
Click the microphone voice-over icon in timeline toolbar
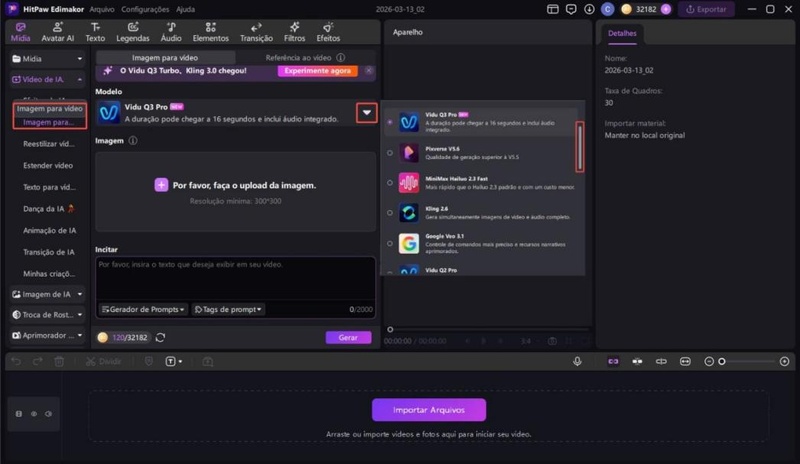tap(577, 361)
